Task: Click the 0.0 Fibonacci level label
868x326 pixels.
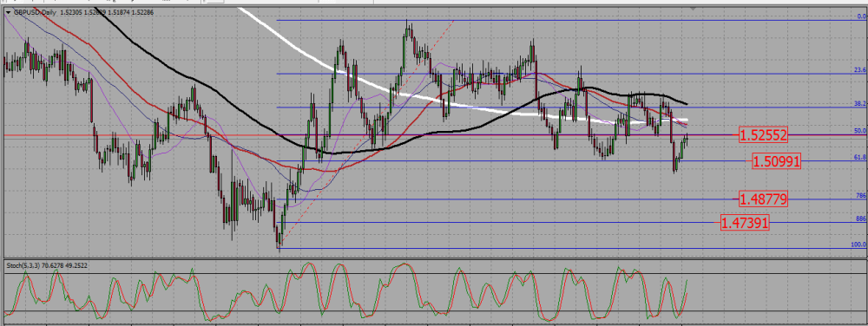Action: point(861,16)
